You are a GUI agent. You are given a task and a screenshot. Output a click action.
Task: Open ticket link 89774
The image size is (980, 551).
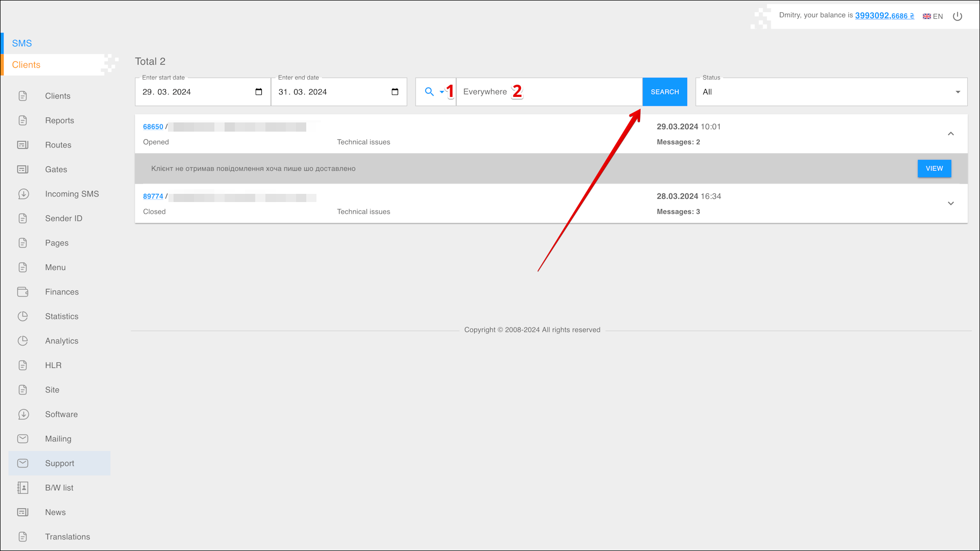click(153, 196)
